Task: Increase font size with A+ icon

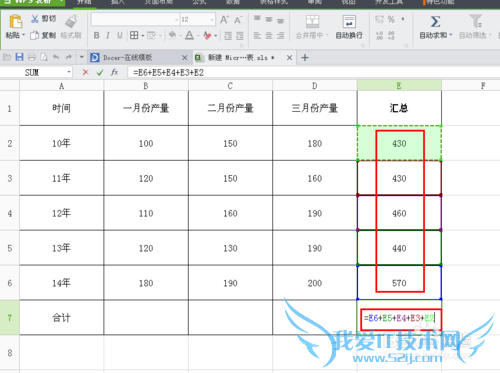Action: coord(224,20)
